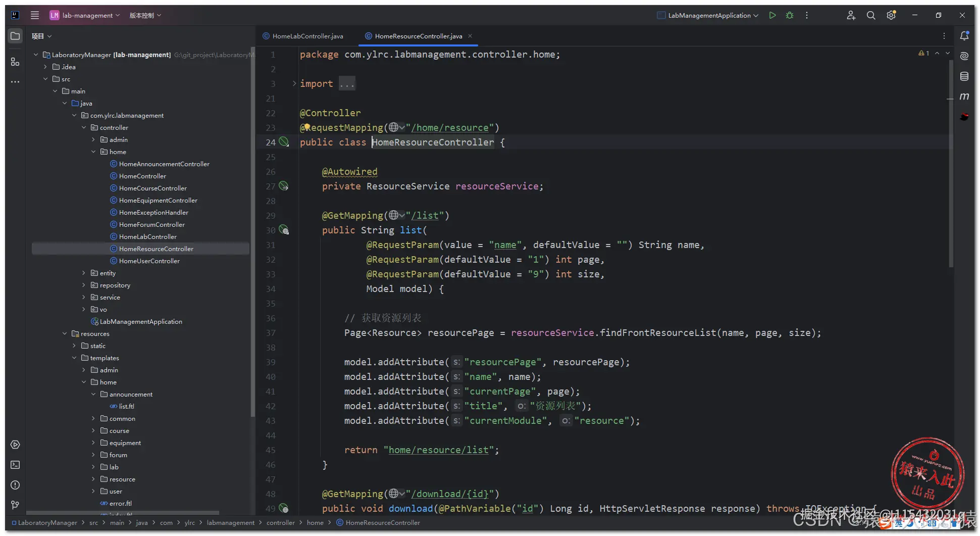Open the Code With Me add-user icon

click(851, 15)
